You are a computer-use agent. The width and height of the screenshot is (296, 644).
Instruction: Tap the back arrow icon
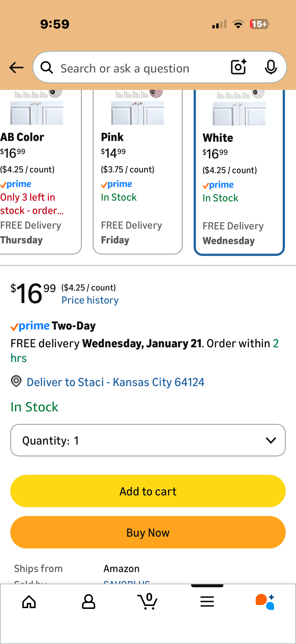tap(16, 68)
